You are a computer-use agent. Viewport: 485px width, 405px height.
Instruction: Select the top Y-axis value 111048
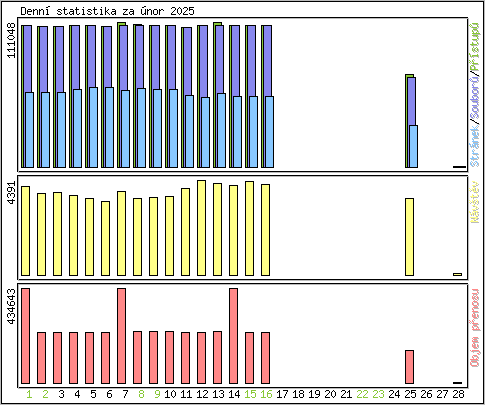(12, 40)
